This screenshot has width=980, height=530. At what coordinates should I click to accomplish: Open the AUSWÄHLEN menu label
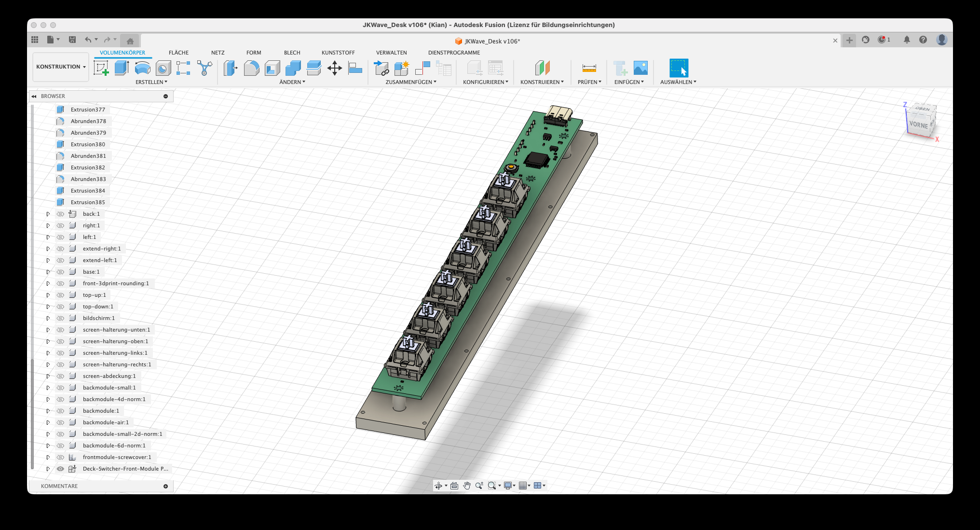pyautogui.click(x=678, y=82)
